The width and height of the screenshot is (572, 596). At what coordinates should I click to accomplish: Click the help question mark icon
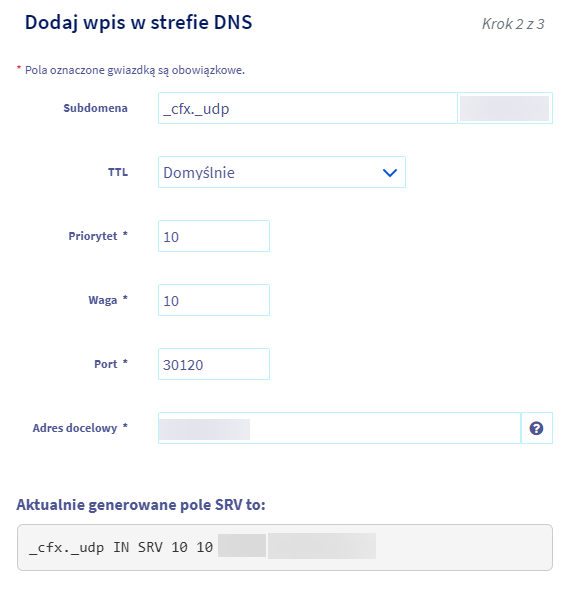(536, 428)
